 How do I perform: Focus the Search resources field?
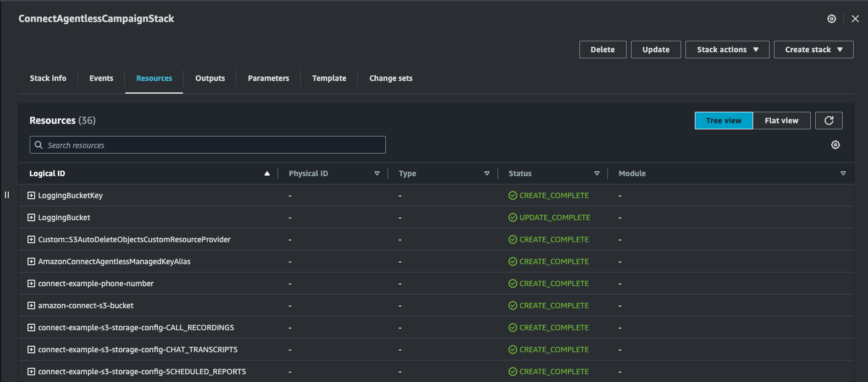[x=208, y=145]
